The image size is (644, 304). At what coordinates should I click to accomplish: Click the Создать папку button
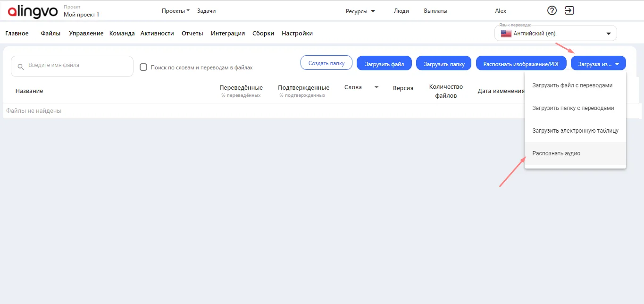point(326,63)
